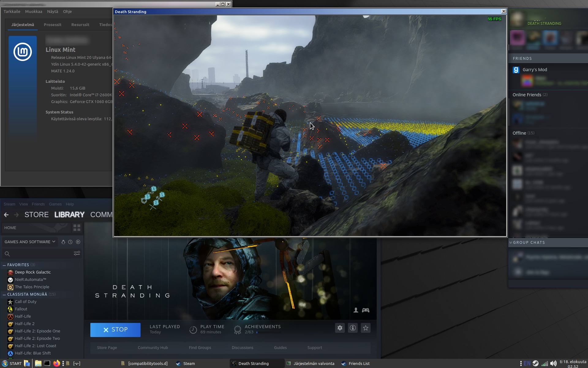Click the achievements progress bar
The width and height of the screenshot is (588, 368).
pyautogui.click(x=269, y=332)
